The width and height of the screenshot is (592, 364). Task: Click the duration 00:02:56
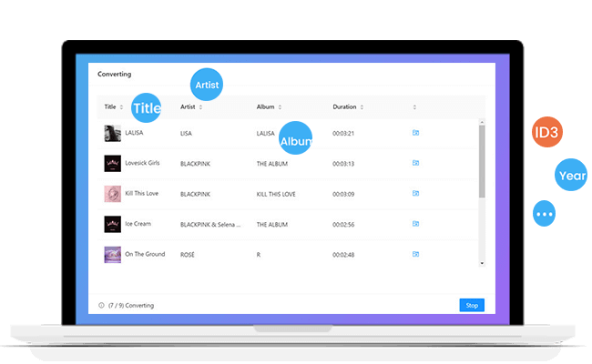click(343, 225)
